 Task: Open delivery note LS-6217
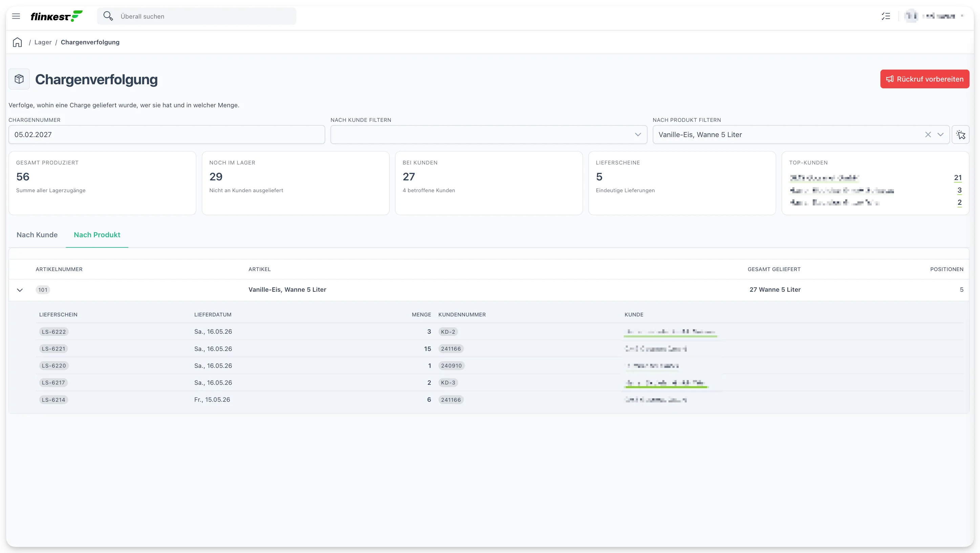[53, 383]
